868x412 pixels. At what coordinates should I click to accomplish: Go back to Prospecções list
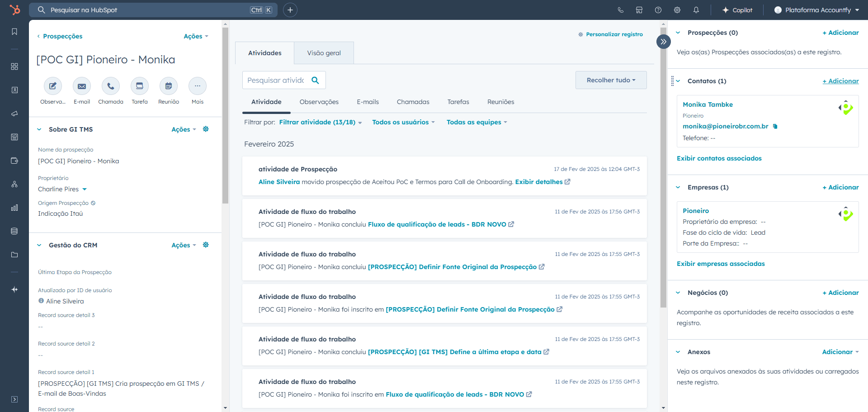pyautogui.click(x=60, y=36)
